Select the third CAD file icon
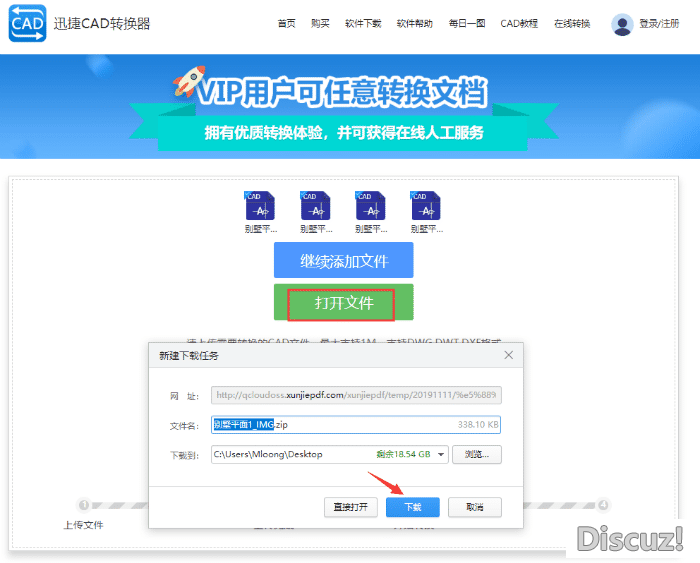This screenshot has width=700, height=563. coord(371,206)
